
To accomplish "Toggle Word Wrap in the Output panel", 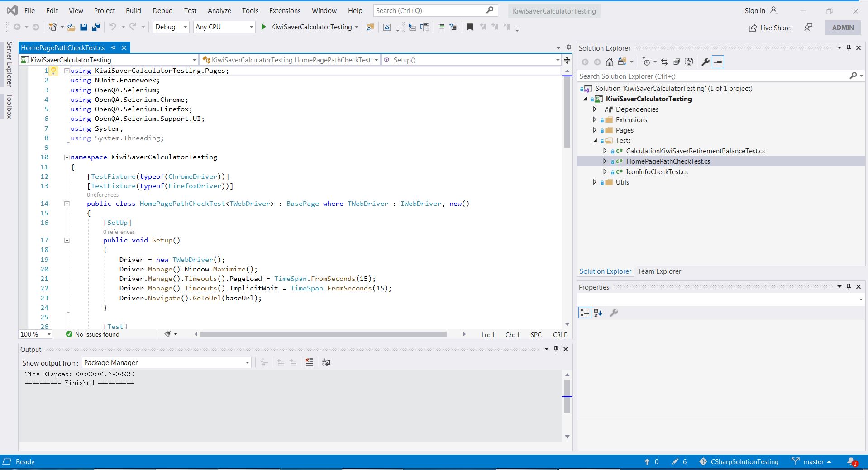I will [326, 362].
